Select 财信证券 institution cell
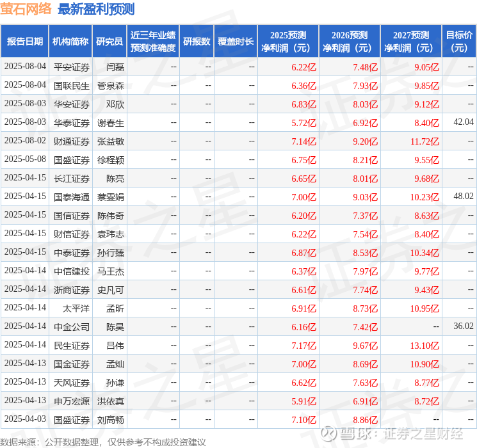Screen dimensions: 477x448 pyautogui.click(x=72, y=234)
